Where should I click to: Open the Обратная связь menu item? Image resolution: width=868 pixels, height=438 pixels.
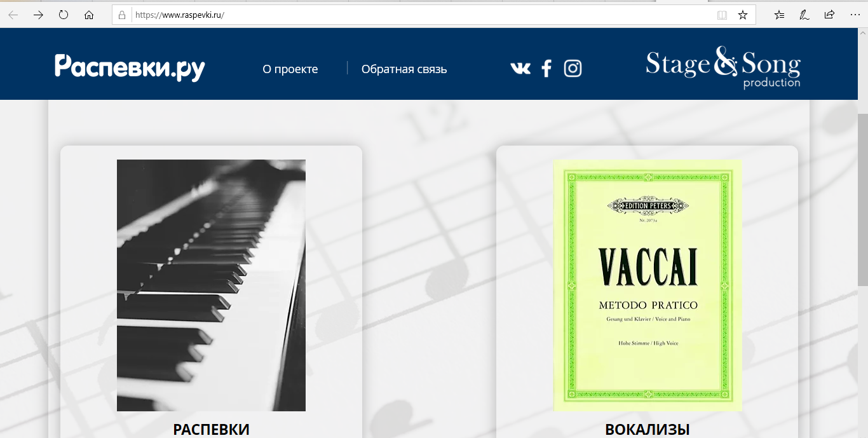click(x=404, y=69)
